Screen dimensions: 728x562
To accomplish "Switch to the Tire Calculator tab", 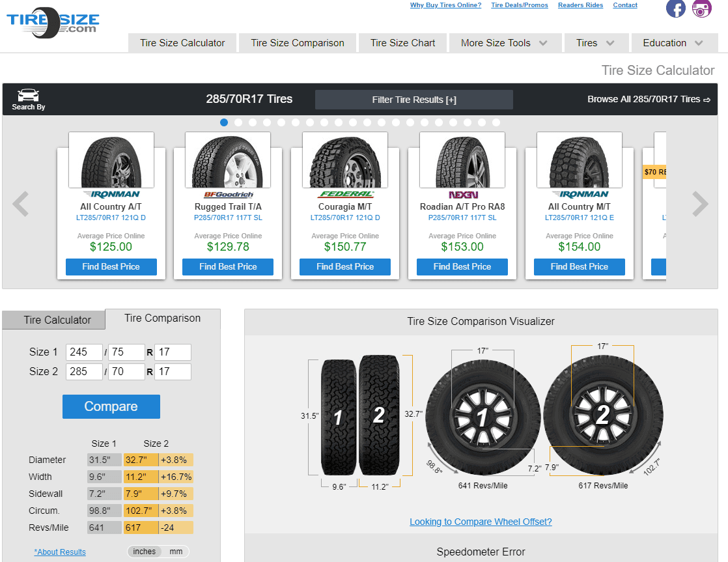I will (54, 320).
